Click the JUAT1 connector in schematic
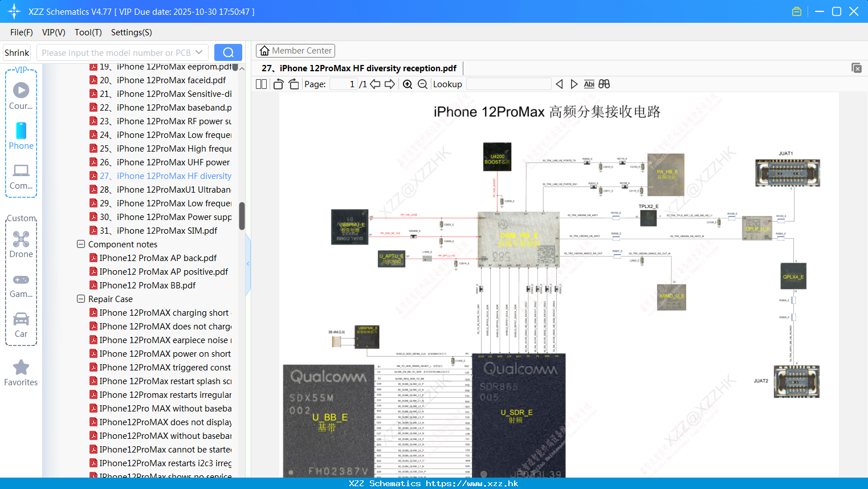The image size is (868, 489). tap(788, 173)
